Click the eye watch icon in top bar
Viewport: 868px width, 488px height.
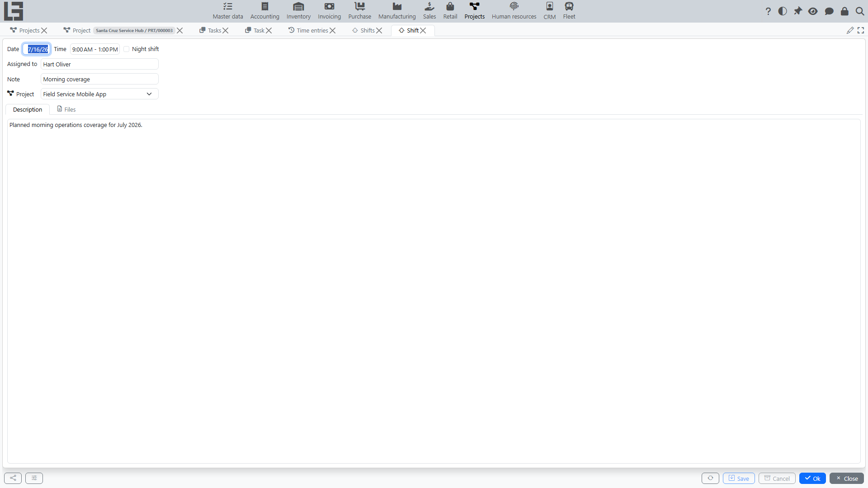[813, 11]
